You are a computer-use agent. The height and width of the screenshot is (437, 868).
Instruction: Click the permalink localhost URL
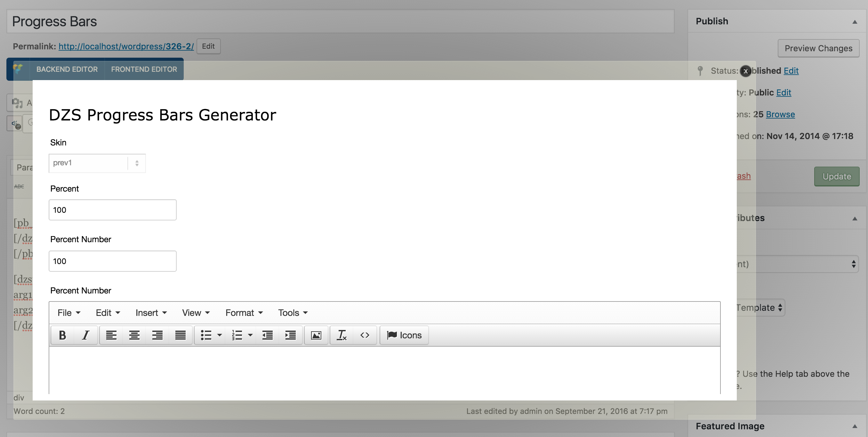126,46
